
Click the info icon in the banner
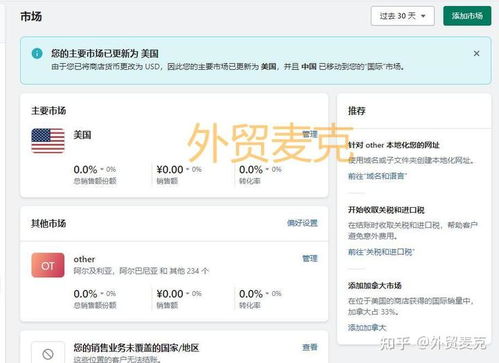[37, 53]
